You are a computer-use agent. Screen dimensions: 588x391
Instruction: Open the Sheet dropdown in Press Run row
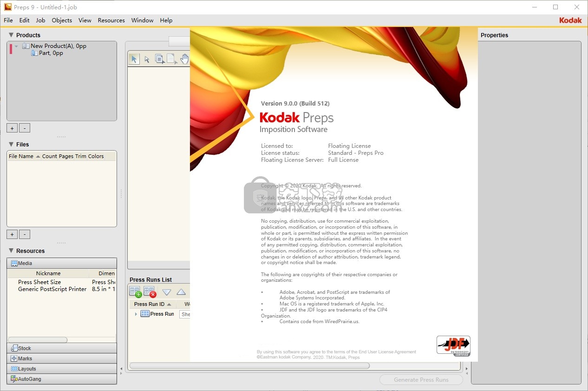(x=185, y=314)
